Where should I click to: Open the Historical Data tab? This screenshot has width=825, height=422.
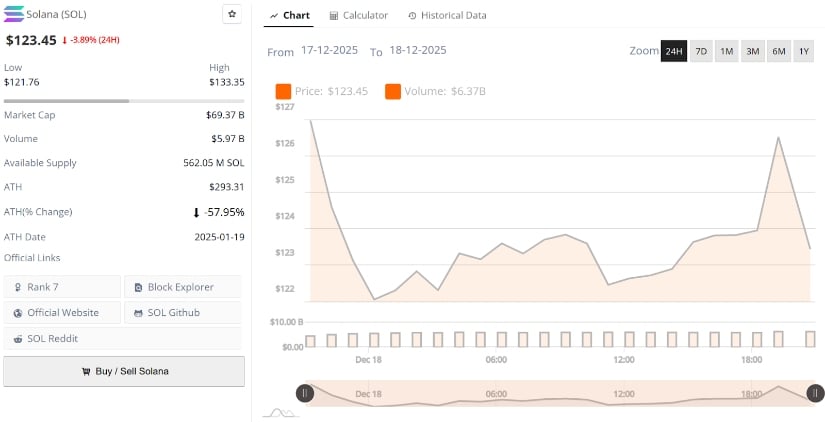(447, 15)
